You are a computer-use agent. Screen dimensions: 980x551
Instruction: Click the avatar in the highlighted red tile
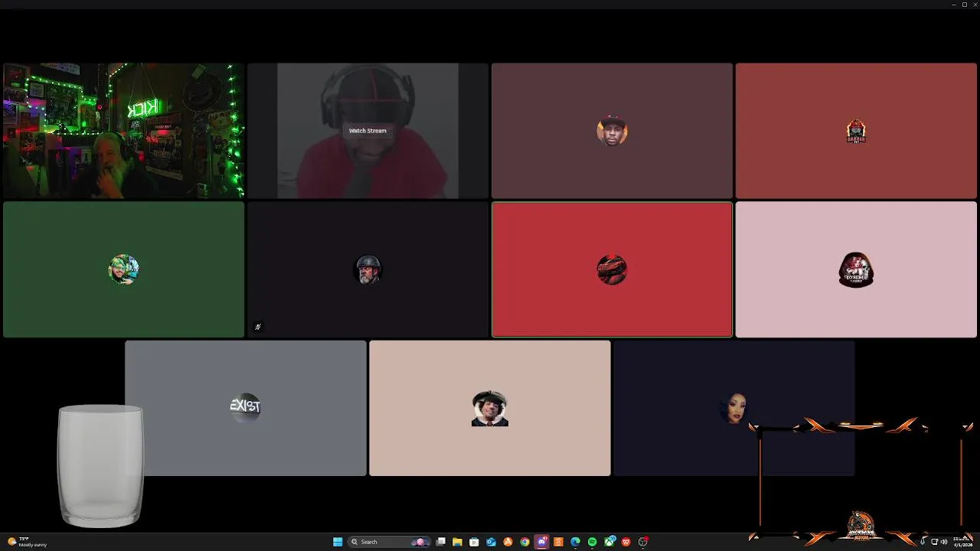[612, 269]
